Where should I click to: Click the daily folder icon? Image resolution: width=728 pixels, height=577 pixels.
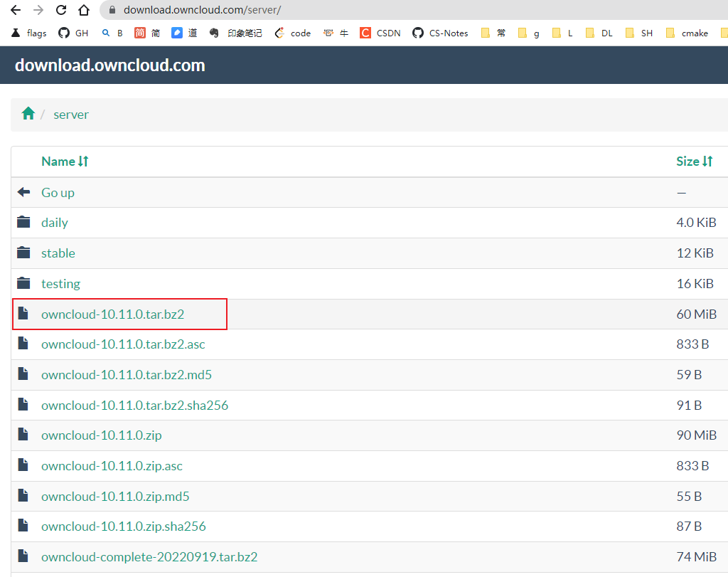23,222
